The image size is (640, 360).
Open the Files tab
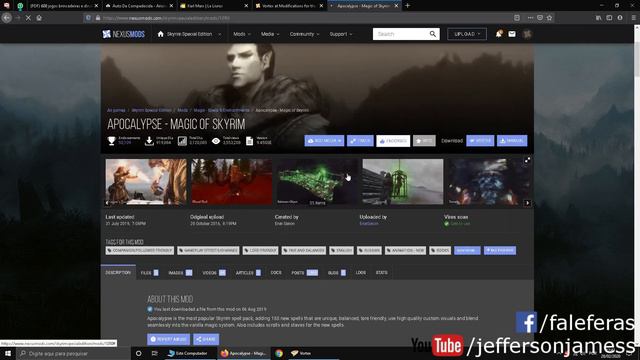(149, 273)
